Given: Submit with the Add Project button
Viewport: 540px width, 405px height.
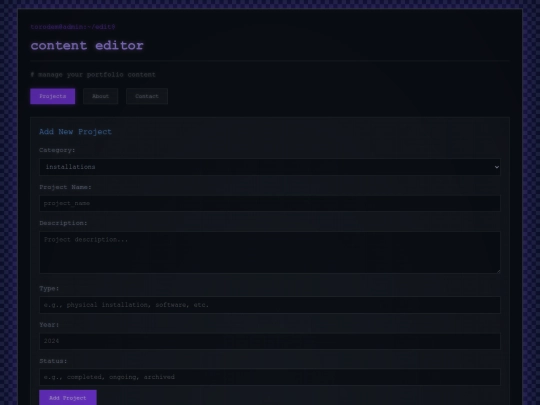Looking at the screenshot, I should click(68, 398).
